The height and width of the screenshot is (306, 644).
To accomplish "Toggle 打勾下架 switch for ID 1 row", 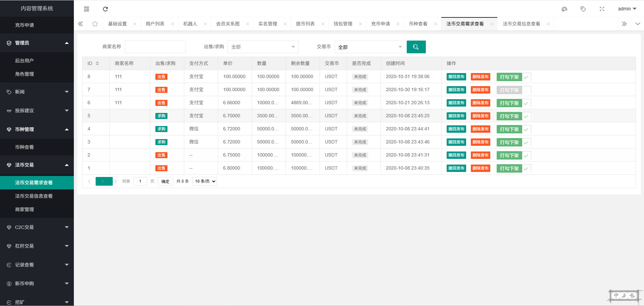I will click(513, 169).
